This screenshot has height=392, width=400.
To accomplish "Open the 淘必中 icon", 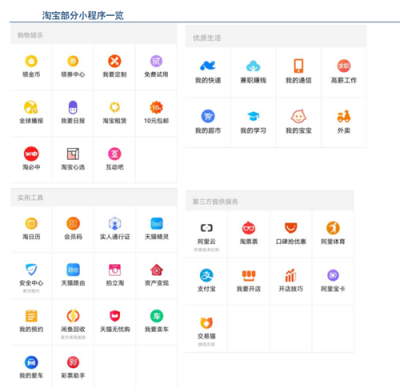I will click(x=31, y=154).
